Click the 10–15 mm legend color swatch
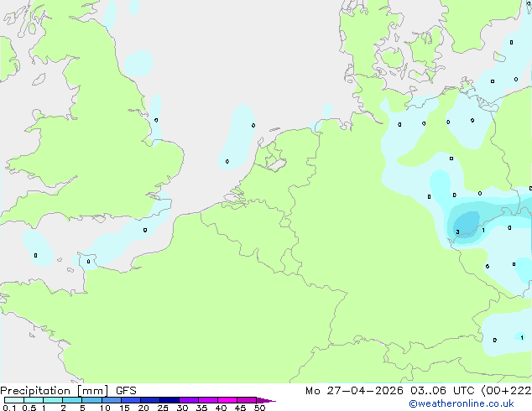 [x=112, y=400]
